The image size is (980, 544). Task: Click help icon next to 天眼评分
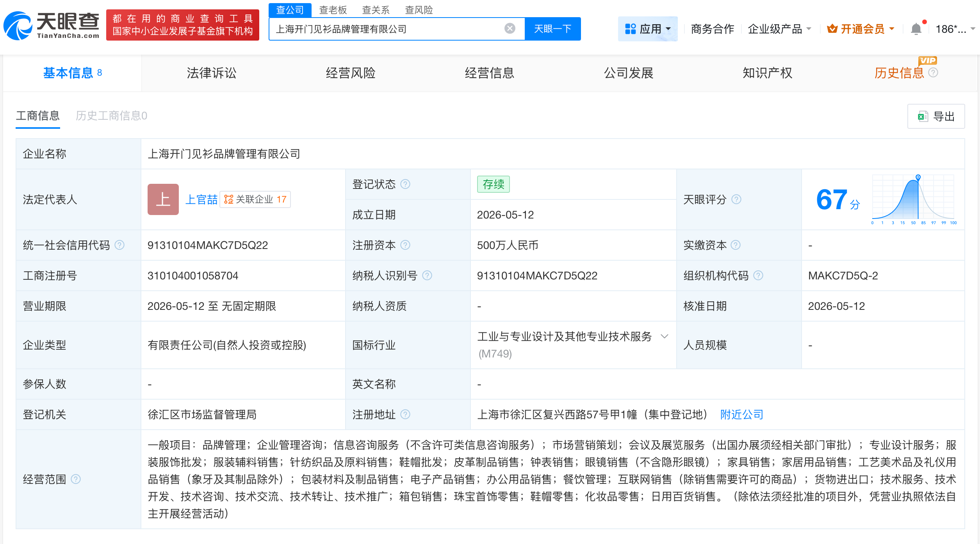coord(736,199)
